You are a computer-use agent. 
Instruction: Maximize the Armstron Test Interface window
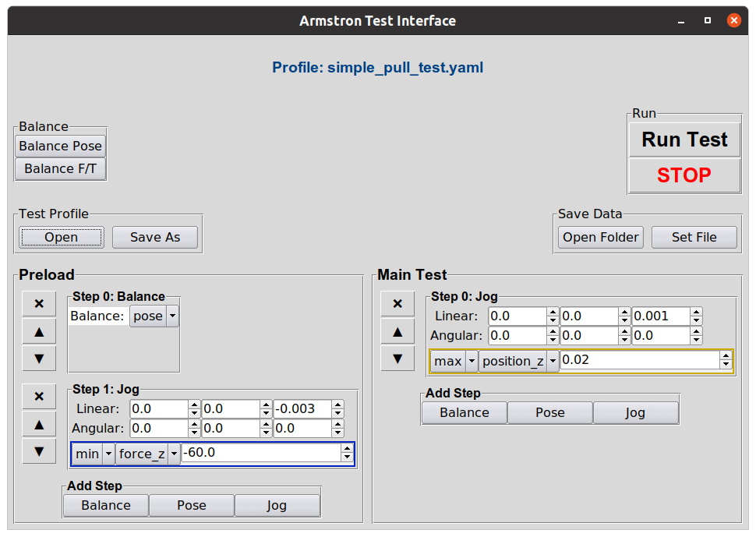point(708,21)
